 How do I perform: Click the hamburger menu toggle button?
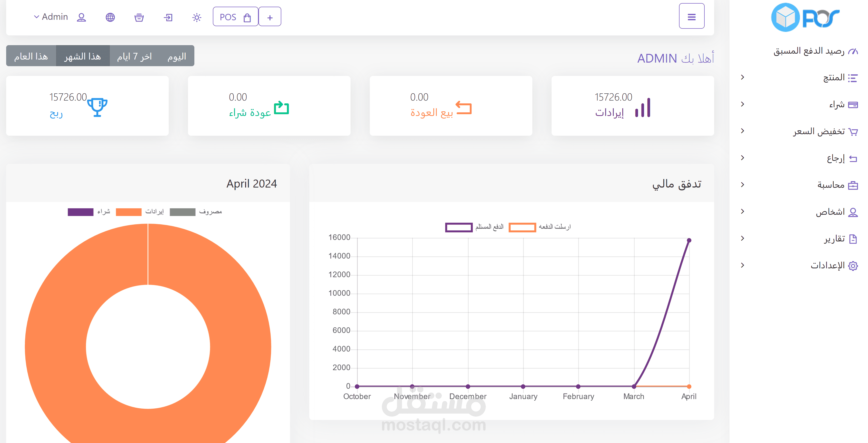(691, 16)
